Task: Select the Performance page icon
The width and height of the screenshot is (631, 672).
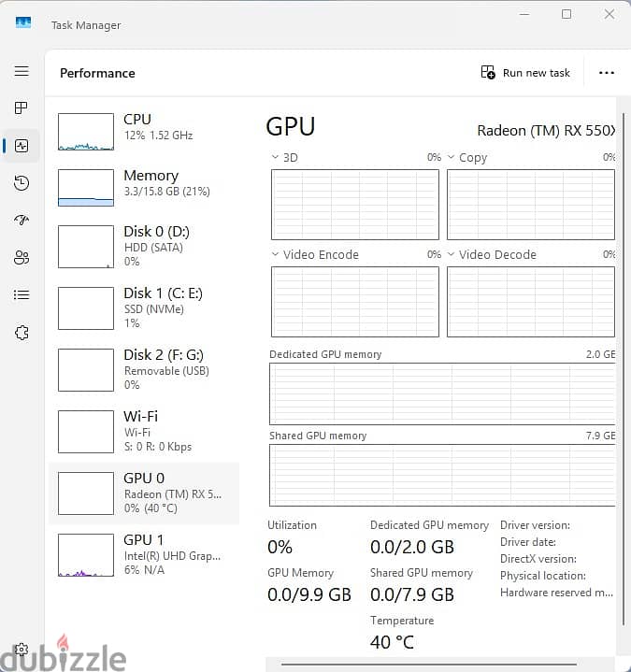Action: [22, 146]
